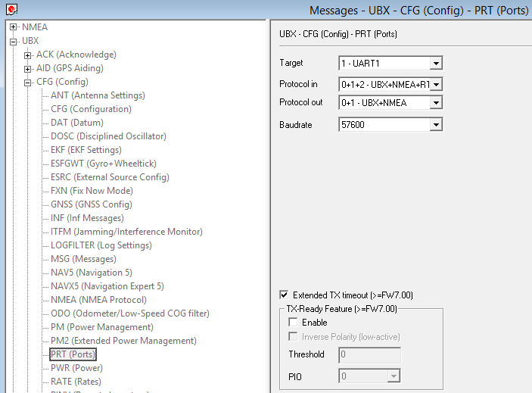Screen dimensions: 532x393
Task: Enable the TX-Ready Feature checkbox
Action: 294,323
